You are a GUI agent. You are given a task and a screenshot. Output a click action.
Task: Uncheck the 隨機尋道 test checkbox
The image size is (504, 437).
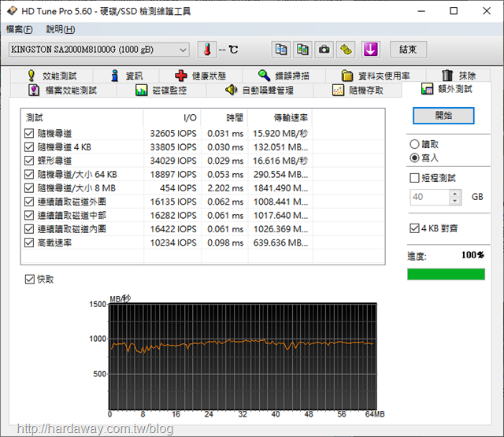29,133
